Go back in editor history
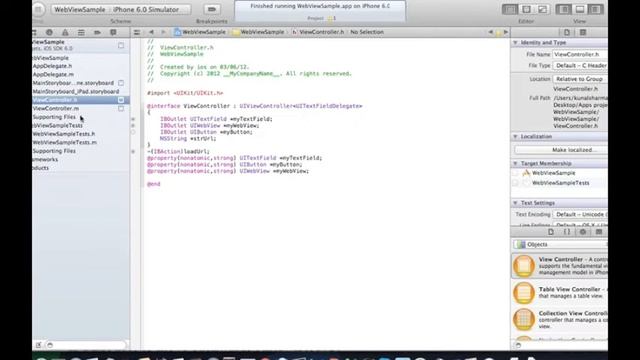Screen dimensions: 640x360 coord(151,32)
